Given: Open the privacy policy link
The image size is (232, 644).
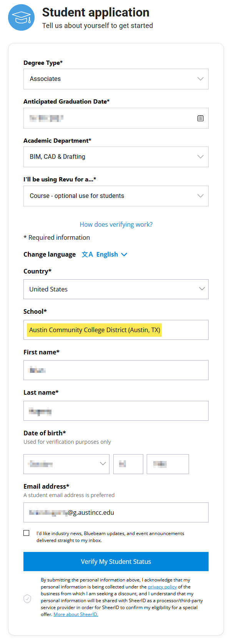Looking at the screenshot, I should (162, 587).
